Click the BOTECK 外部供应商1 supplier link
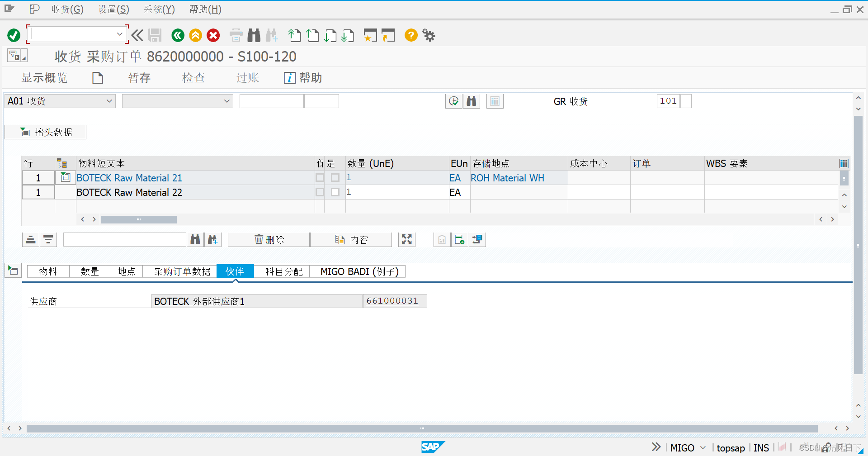The width and height of the screenshot is (868, 456). pyautogui.click(x=199, y=301)
